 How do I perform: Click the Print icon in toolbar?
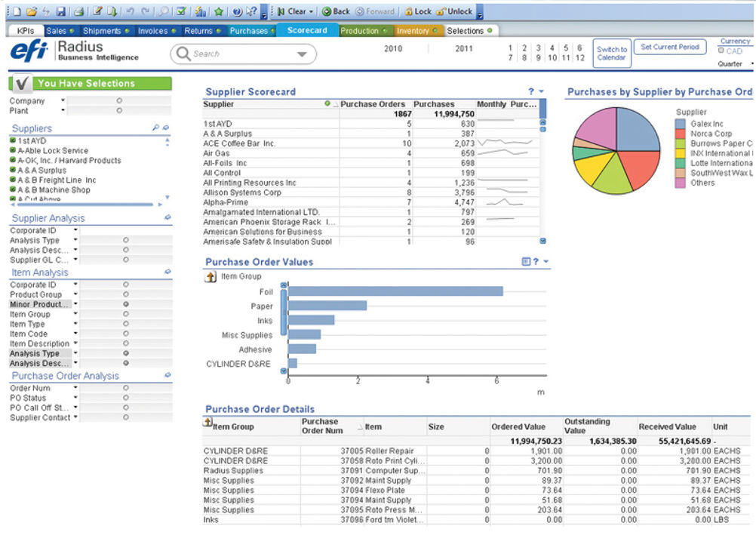click(x=79, y=11)
